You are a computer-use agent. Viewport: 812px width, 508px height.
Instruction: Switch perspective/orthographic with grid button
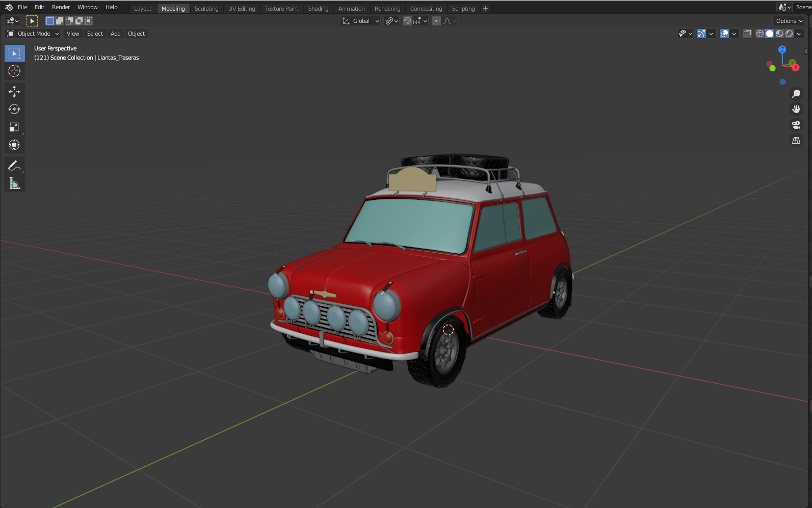[x=796, y=140]
